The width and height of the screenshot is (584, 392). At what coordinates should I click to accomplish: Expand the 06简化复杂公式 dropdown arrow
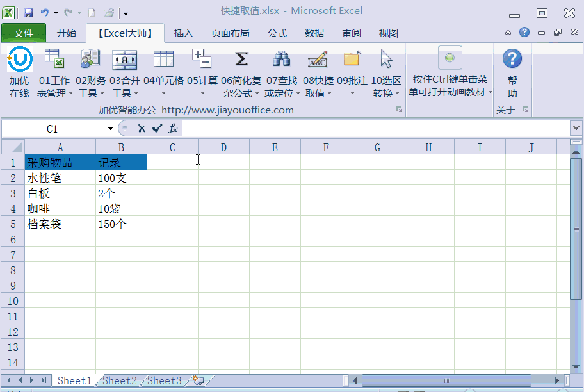click(257, 93)
